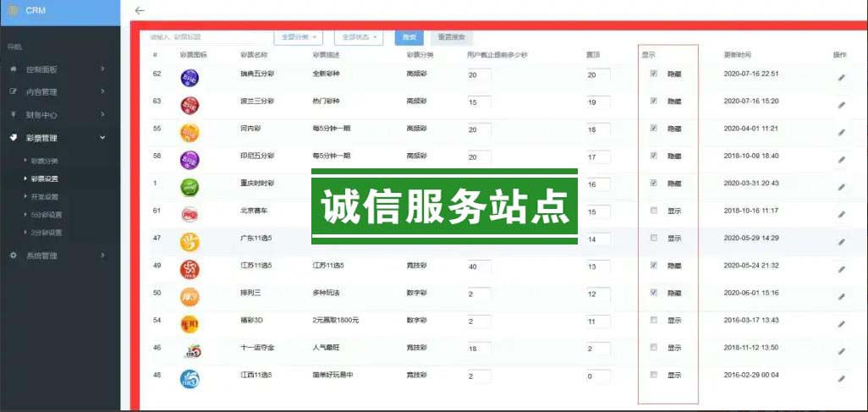Select 开奖设置 in sidebar submenu
This screenshot has width=868, height=412.
[x=45, y=196]
